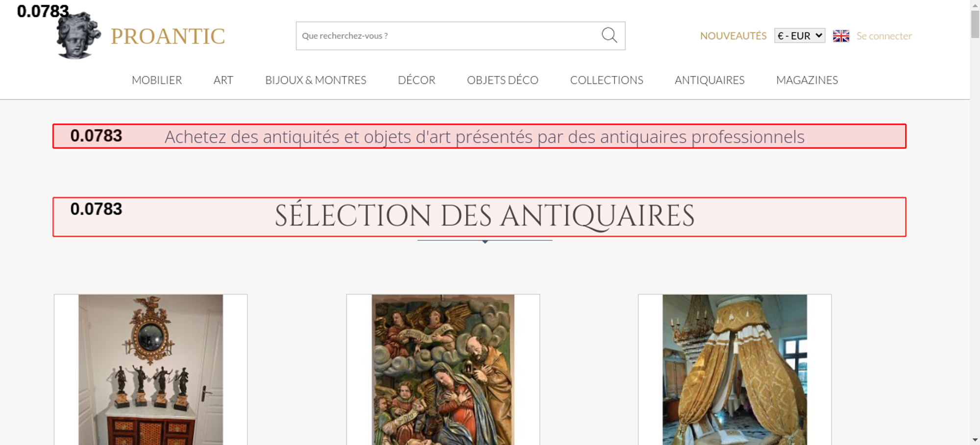Open the Objets Déco menu
Screen dimensions: 980x445
[x=502, y=80]
